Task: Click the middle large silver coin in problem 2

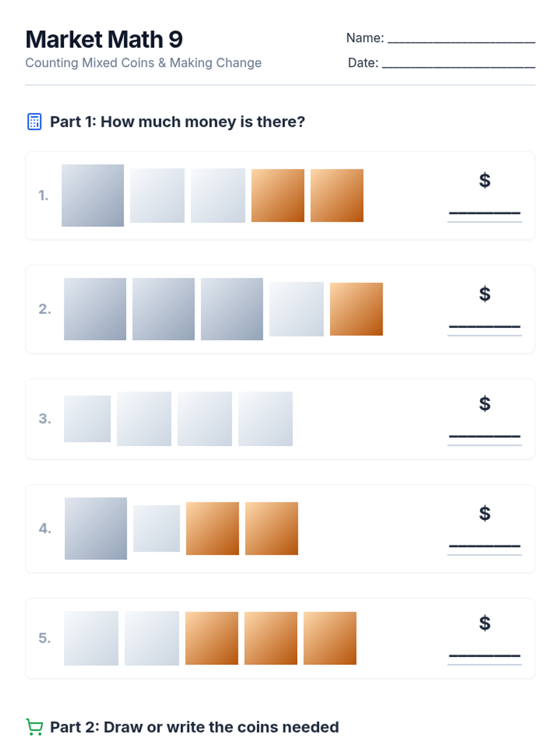Action: [x=163, y=309]
